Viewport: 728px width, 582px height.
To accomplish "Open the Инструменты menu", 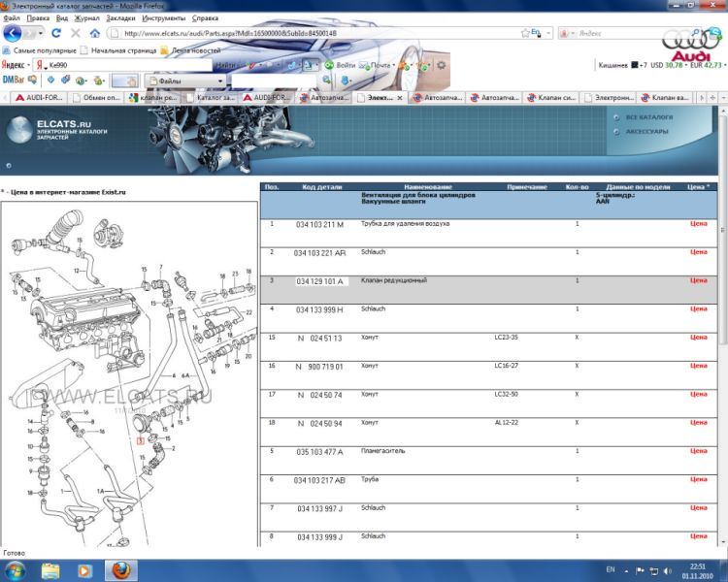I will pos(163,18).
